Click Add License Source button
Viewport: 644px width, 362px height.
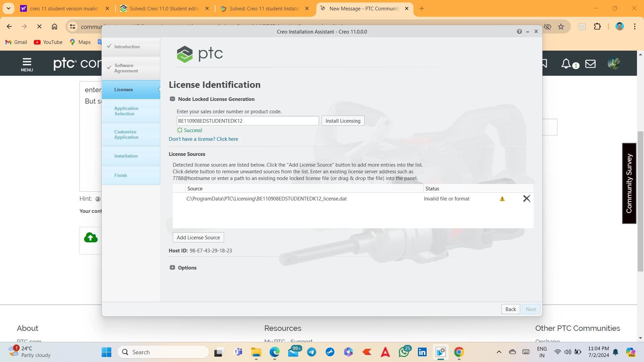198,237
